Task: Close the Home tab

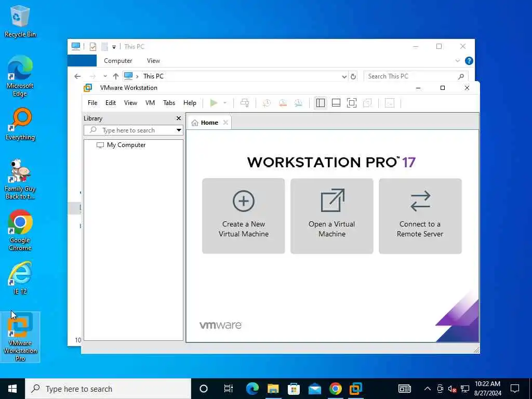Action: (225, 123)
